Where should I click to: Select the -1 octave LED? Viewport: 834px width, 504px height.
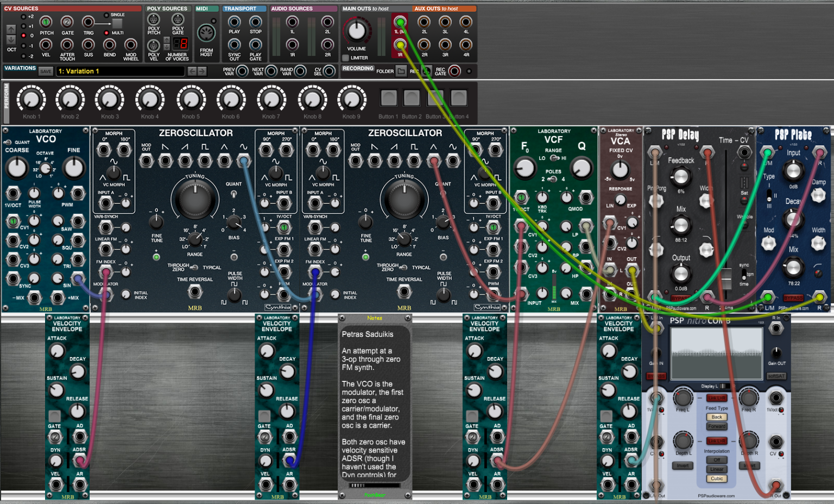click(x=23, y=46)
